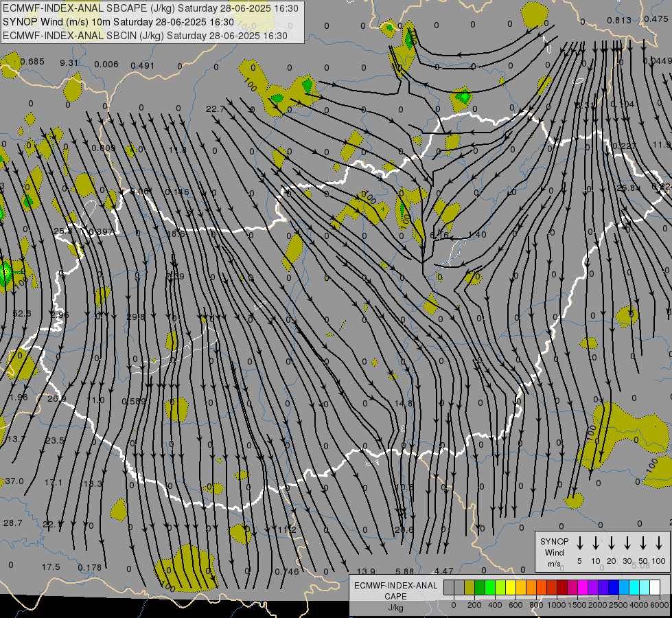This screenshot has width=672, height=618.
Task: Click the 0.589 value on the map
Action: tap(134, 402)
